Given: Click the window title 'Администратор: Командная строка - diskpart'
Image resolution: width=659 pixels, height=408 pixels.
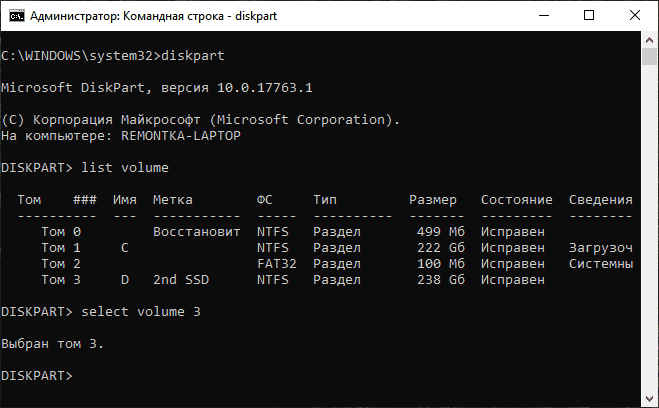Looking at the screenshot, I should [x=153, y=16].
